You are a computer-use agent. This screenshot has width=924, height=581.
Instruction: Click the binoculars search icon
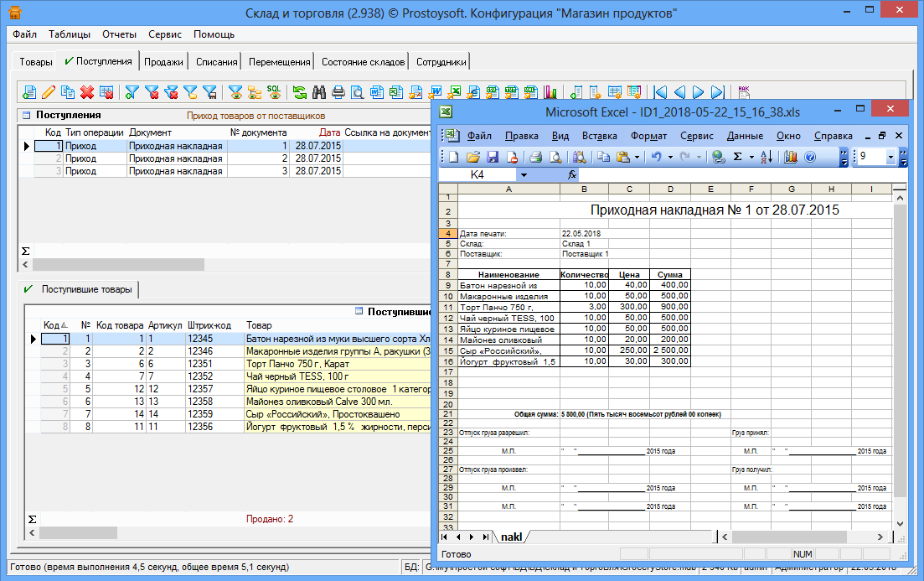[319, 92]
